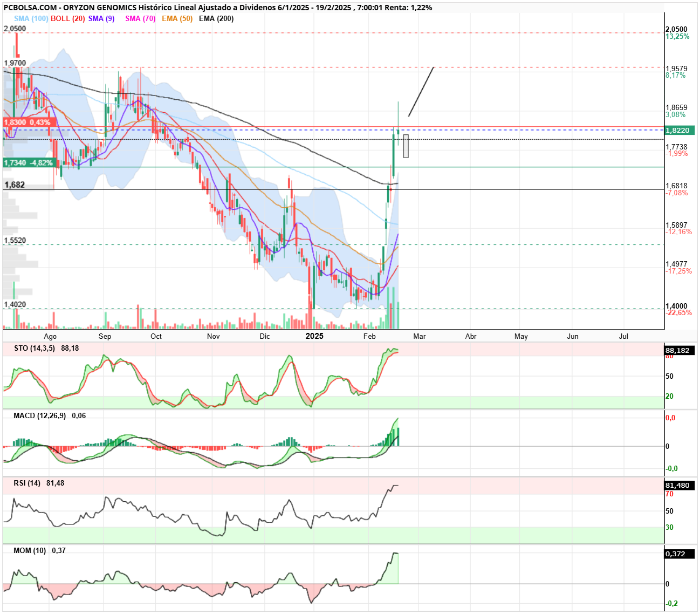
Task: Click the 2,0500 resistance label on left
Action: pos(15,29)
